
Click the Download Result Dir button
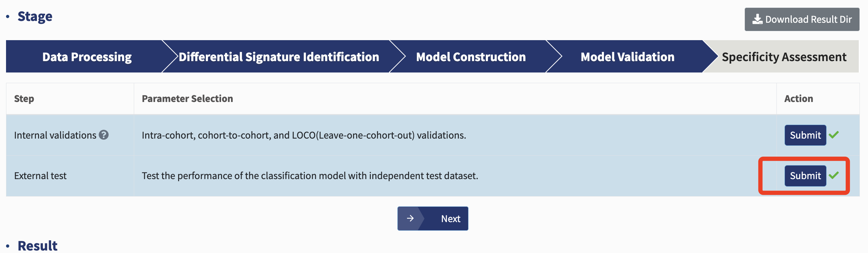pos(802,19)
